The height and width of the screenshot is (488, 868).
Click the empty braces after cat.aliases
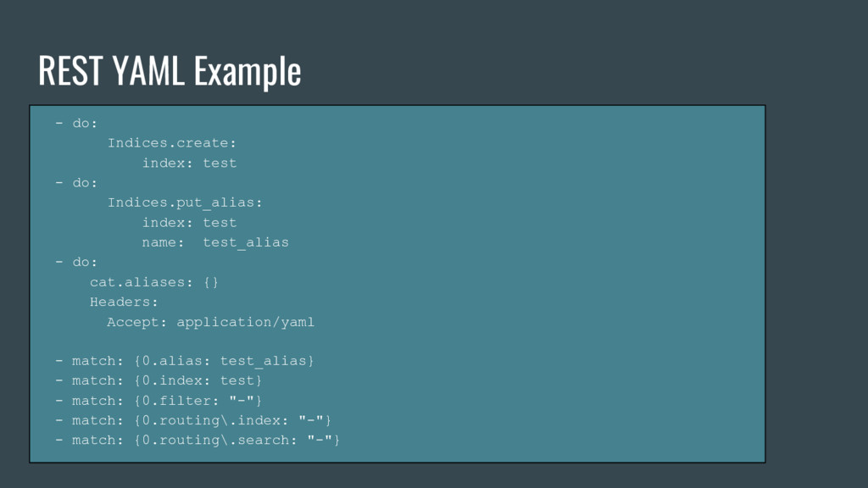click(x=211, y=281)
